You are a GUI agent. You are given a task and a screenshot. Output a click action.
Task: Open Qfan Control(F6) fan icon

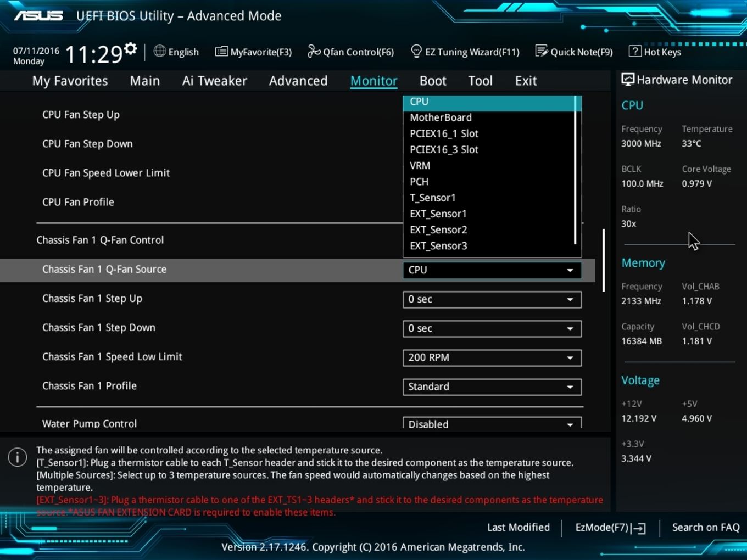coord(314,51)
